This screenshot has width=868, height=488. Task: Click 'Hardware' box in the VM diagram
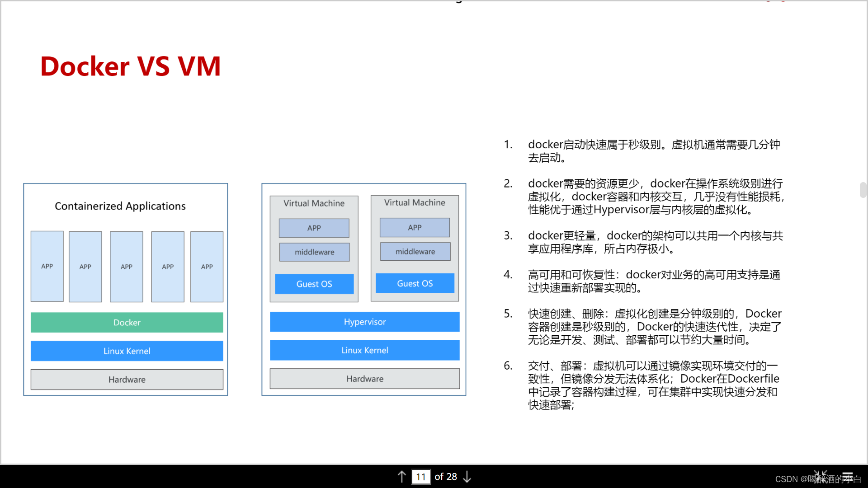pos(365,379)
